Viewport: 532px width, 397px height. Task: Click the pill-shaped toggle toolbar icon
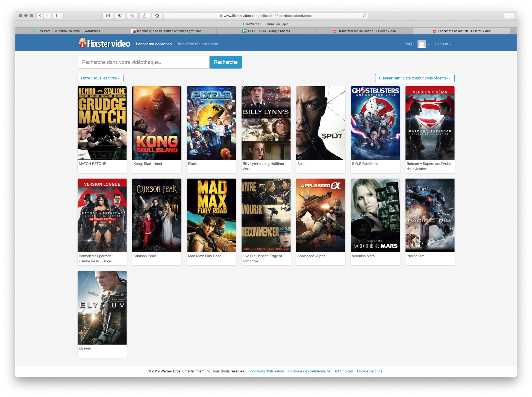pos(120,16)
